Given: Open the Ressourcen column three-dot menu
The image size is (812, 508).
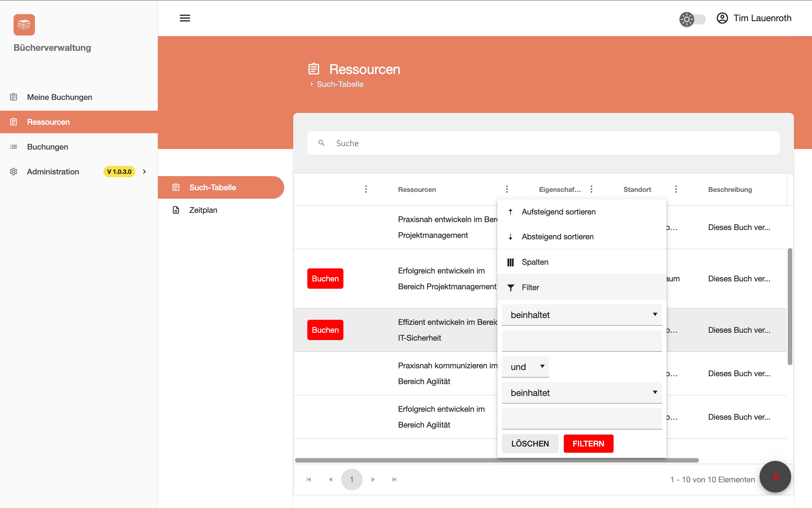Looking at the screenshot, I should 507,189.
